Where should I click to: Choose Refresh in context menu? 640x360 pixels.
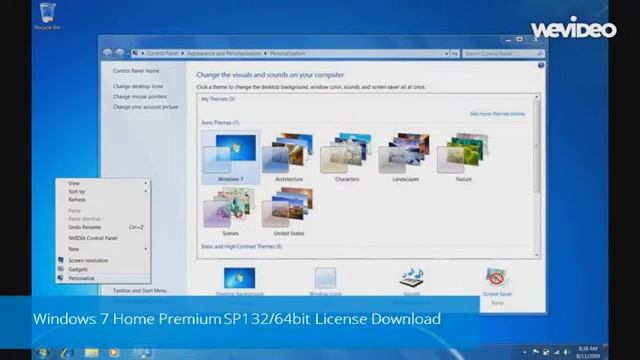pyautogui.click(x=103, y=200)
